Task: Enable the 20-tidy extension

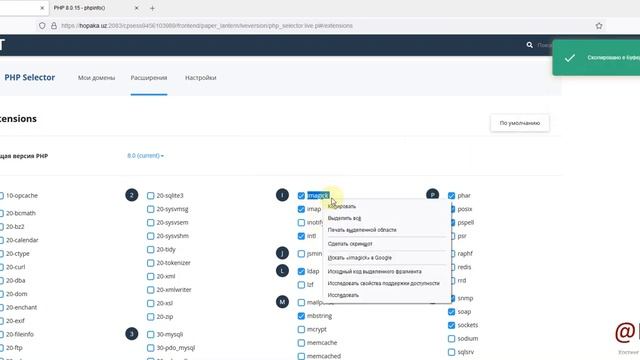Action: (151, 249)
